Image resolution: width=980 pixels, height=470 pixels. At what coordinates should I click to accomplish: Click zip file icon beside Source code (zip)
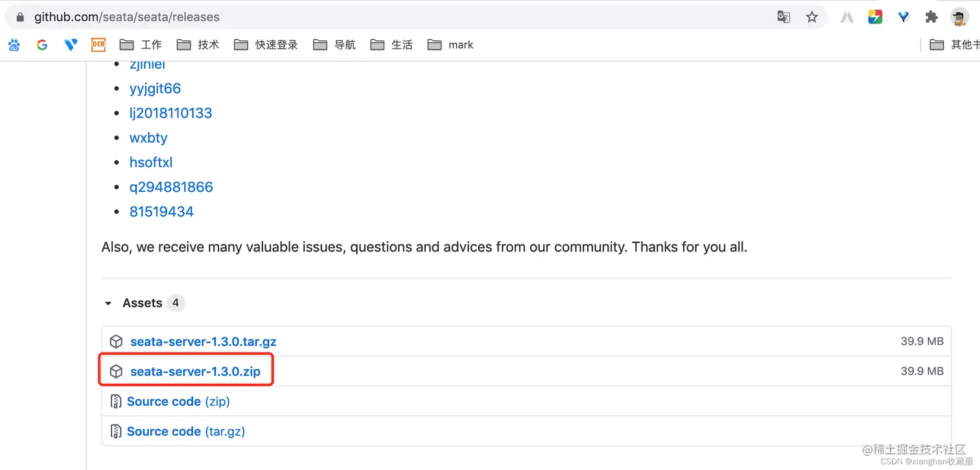click(116, 401)
